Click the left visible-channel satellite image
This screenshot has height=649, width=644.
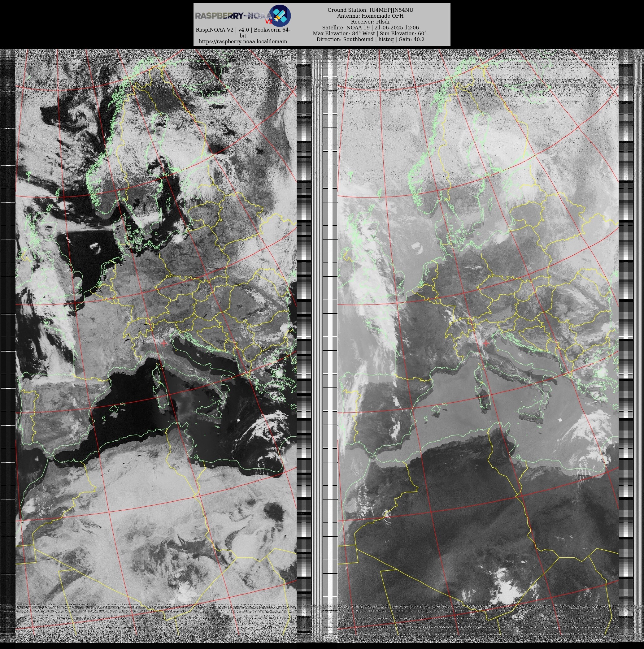[x=156, y=345]
